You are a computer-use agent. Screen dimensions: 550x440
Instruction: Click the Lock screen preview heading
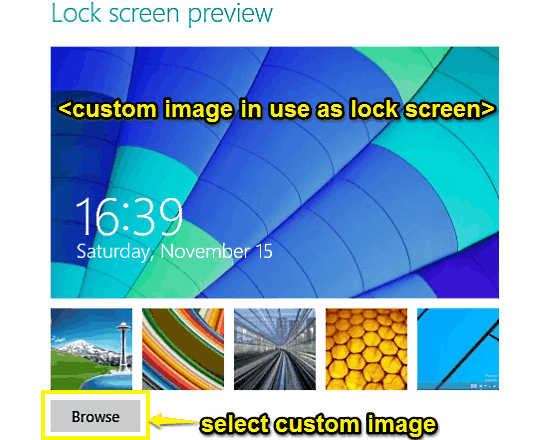(162, 13)
